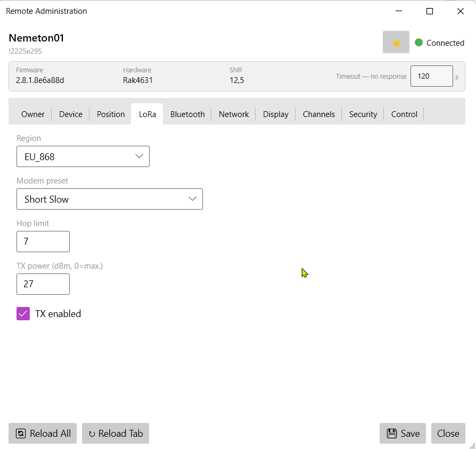The height and width of the screenshot is (449, 476).
Task: Click the Nemeton01 node name
Action: [x=36, y=38]
